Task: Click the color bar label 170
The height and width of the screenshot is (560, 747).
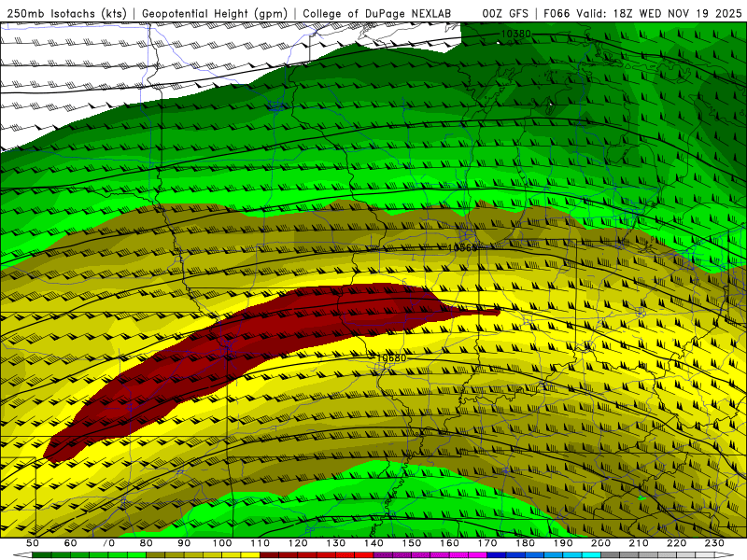Action: [x=487, y=543]
